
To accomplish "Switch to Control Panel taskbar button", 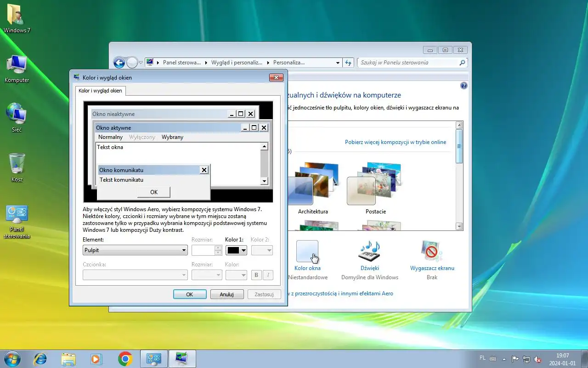I will click(153, 359).
